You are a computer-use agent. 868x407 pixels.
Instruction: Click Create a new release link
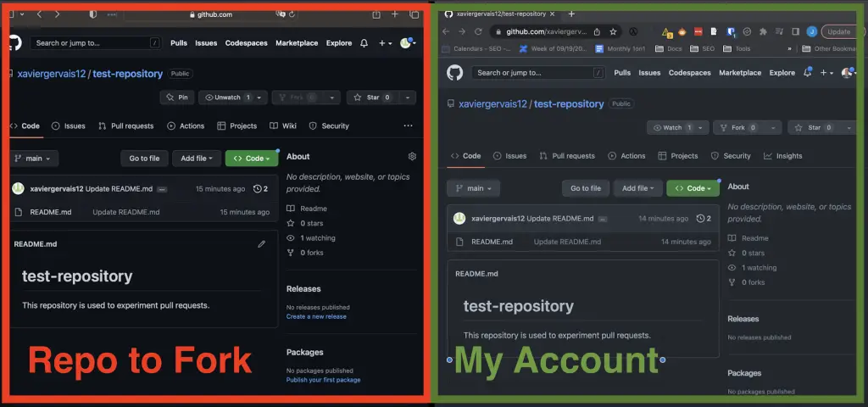[316, 317]
